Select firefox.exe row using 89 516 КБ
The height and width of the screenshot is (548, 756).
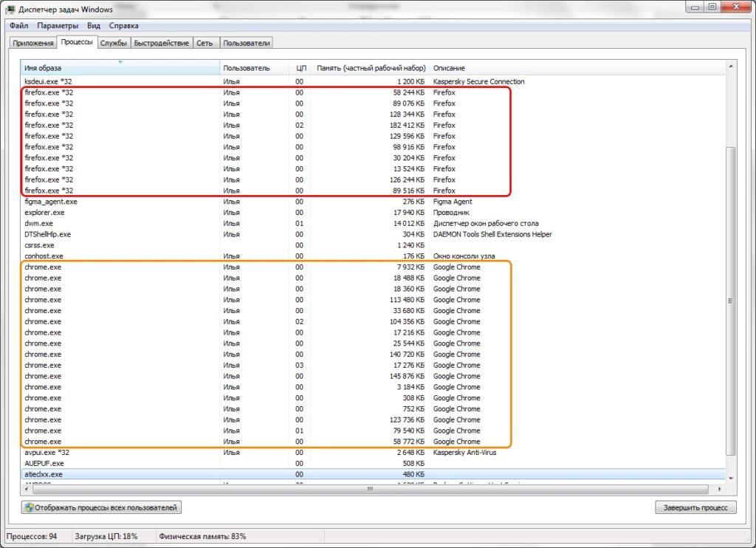[373, 191]
